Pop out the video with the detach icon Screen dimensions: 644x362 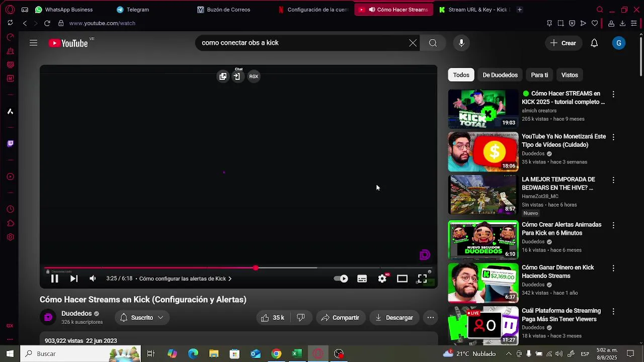223,76
